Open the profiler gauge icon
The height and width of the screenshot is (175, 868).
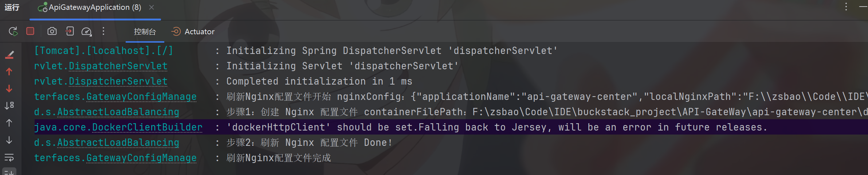(x=86, y=32)
